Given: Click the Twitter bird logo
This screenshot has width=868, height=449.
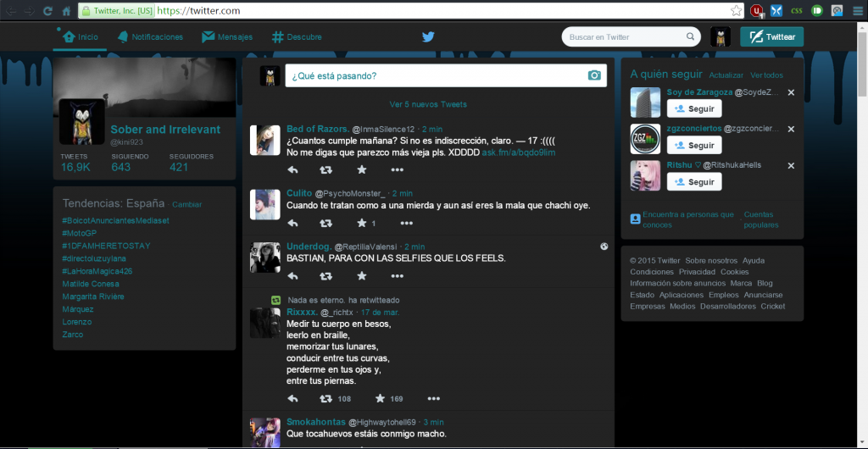Looking at the screenshot, I should pos(428,37).
